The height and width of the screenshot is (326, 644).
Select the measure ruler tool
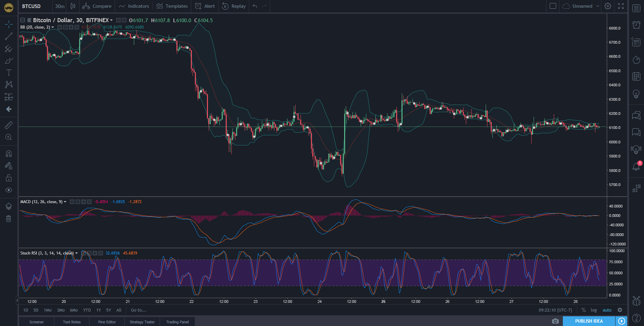click(8, 125)
